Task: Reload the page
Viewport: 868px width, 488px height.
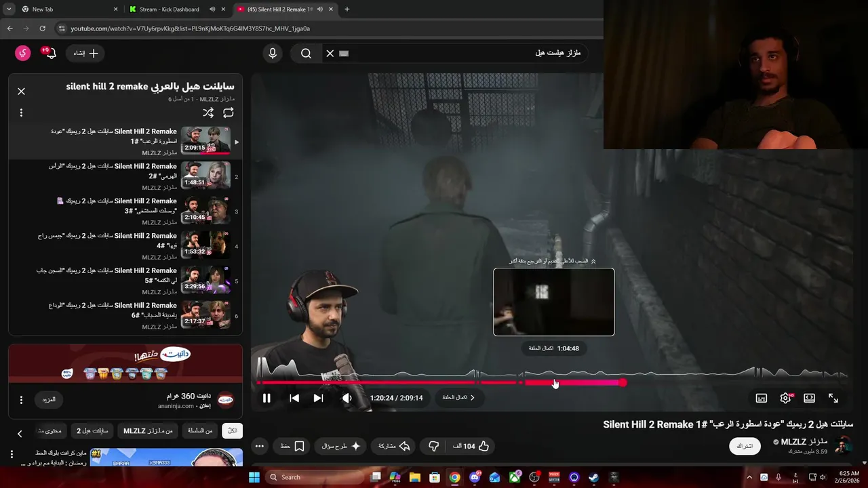Action: tap(42, 28)
